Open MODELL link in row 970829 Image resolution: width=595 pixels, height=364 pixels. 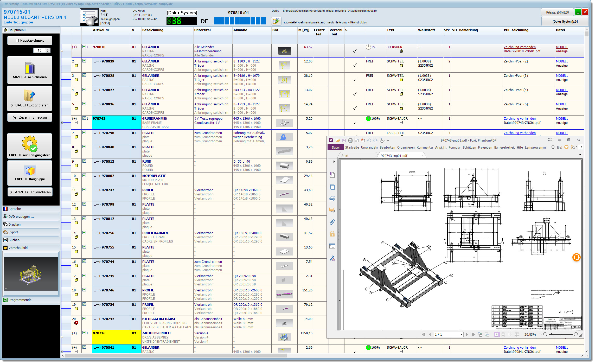(x=562, y=61)
